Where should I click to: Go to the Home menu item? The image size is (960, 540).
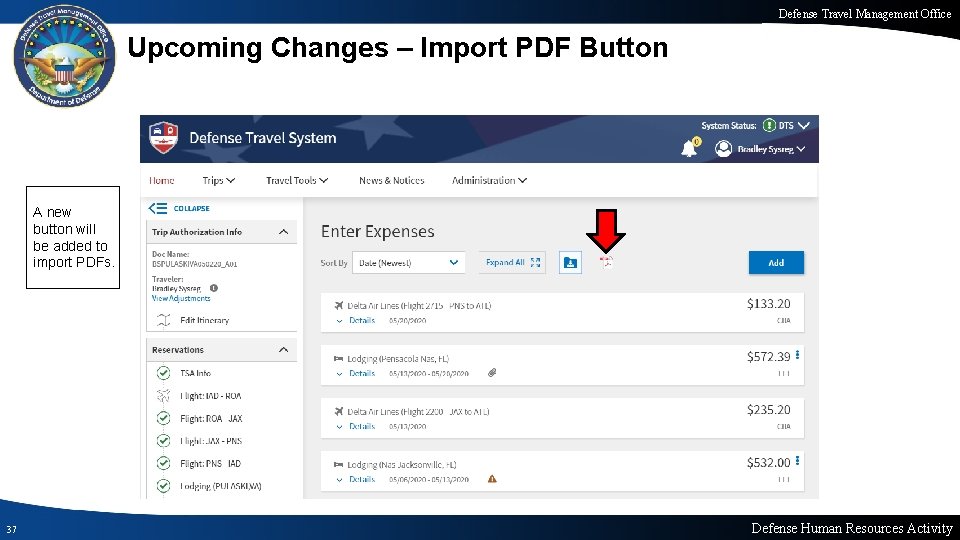pyautogui.click(x=162, y=180)
